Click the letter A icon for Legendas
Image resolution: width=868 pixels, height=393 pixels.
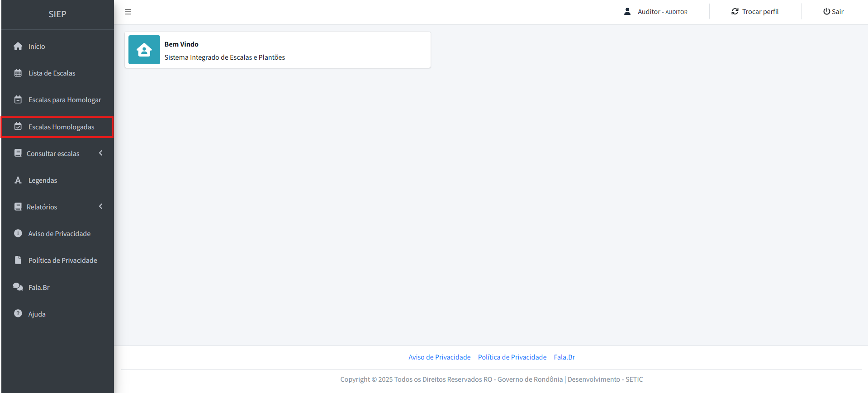[18, 180]
